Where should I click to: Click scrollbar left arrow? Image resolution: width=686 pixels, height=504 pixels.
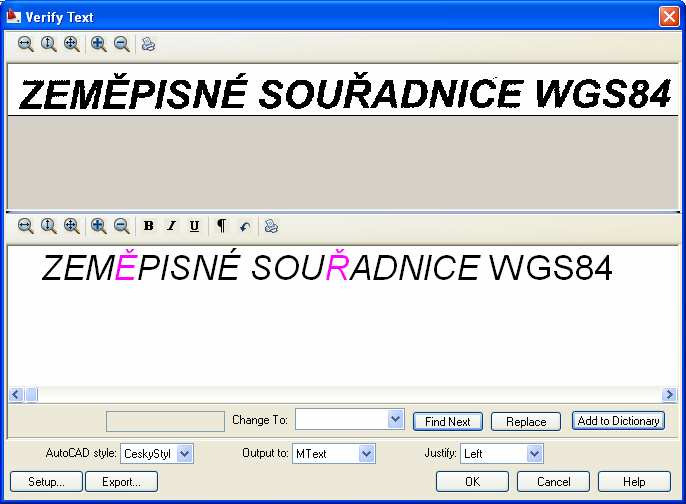tap(16, 395)
